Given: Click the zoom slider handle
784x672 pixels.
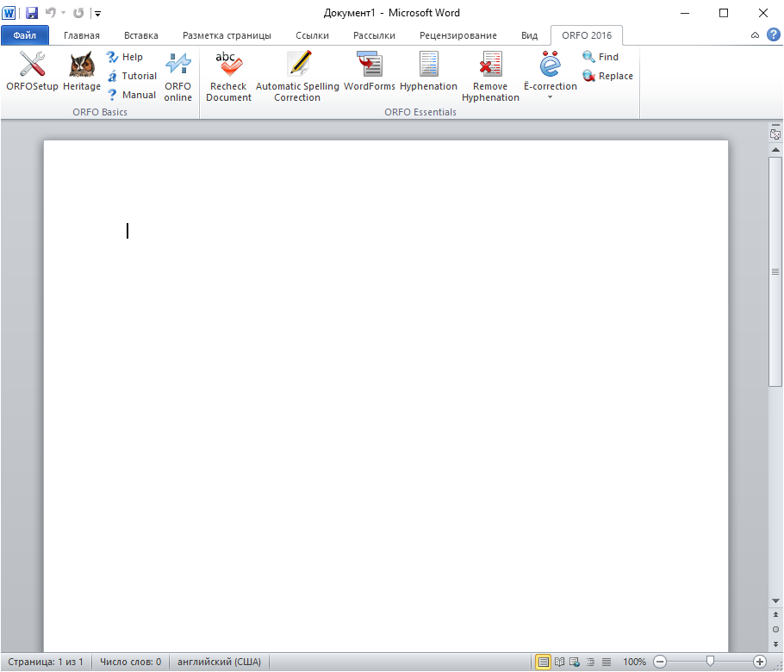Looking at the screenshot, I should [x=710, y=662].
